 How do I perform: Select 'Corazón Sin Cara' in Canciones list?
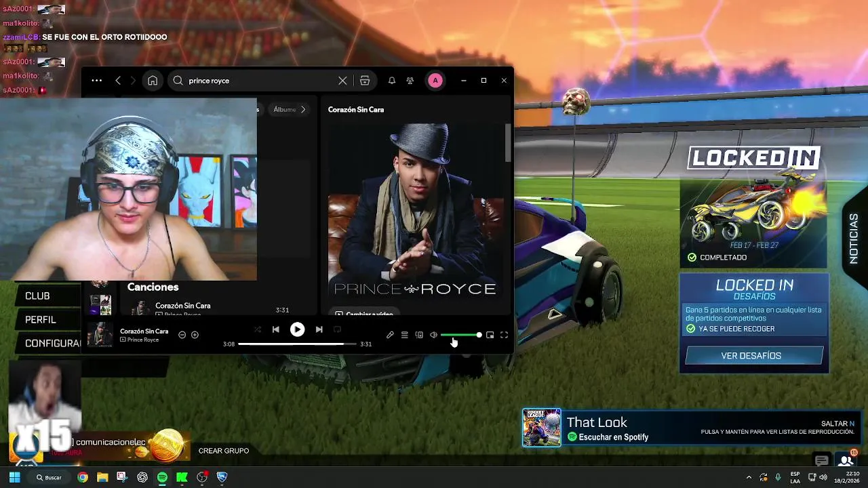[183, 306]
